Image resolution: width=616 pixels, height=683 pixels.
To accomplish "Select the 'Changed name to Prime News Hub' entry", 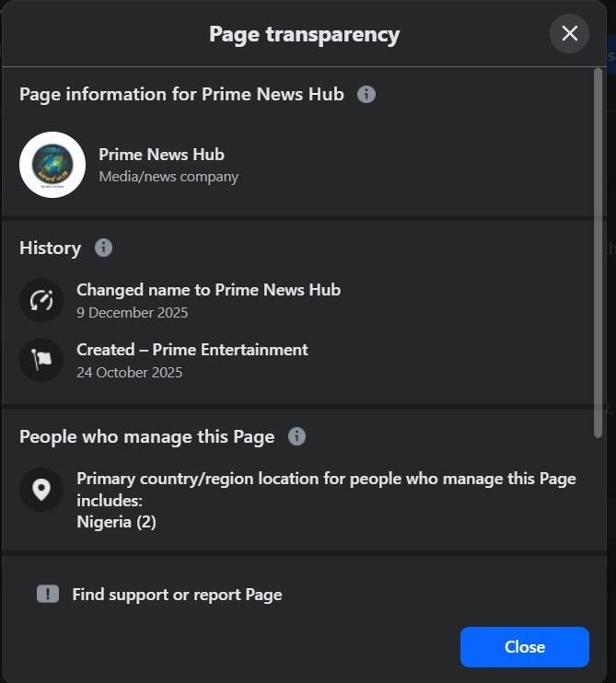I will pos(208,290).
